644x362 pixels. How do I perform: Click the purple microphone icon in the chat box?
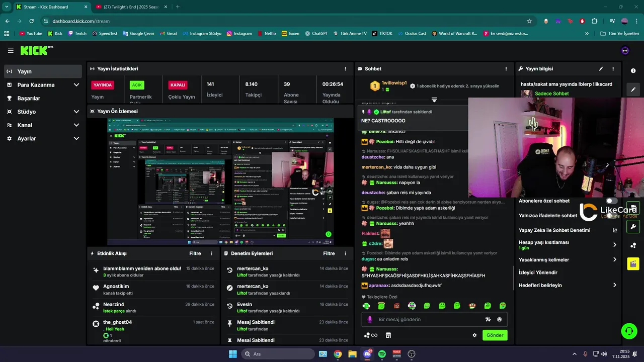370,319
